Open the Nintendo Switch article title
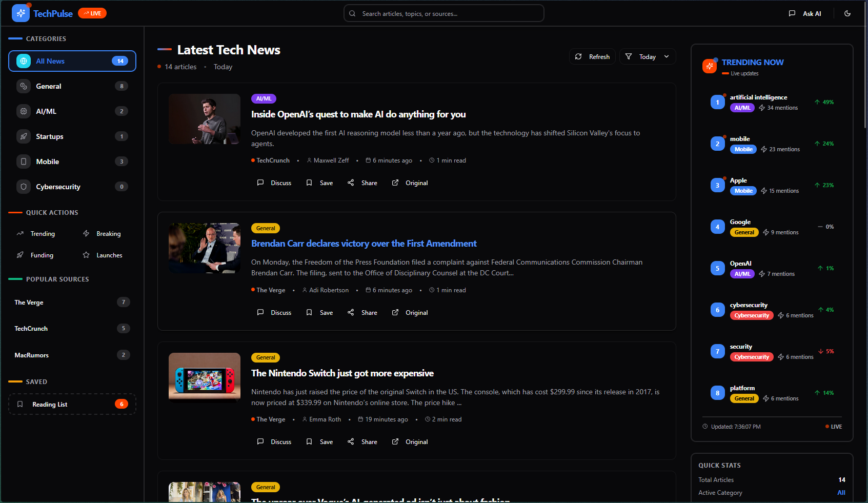The height and width of the screenshot is (503, 868). point(342,373)
